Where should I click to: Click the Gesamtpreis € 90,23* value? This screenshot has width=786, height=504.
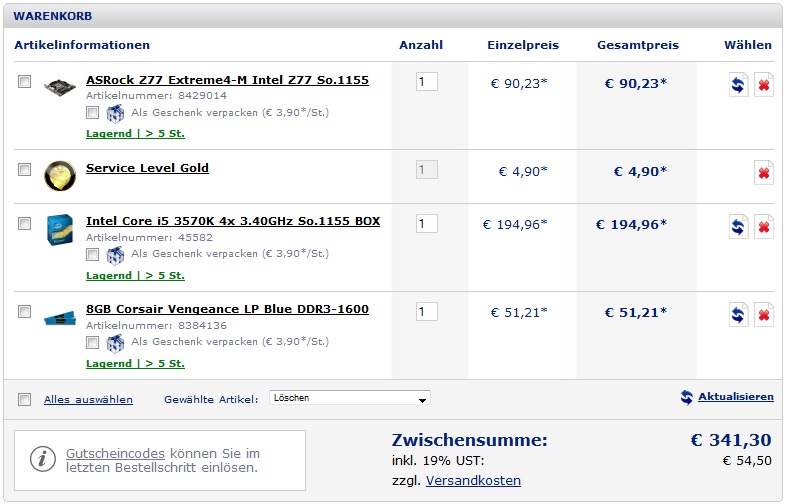point(636,84)
